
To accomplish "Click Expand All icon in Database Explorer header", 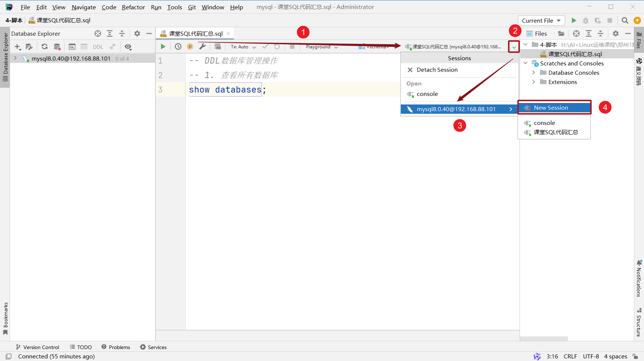I will 110,33.
